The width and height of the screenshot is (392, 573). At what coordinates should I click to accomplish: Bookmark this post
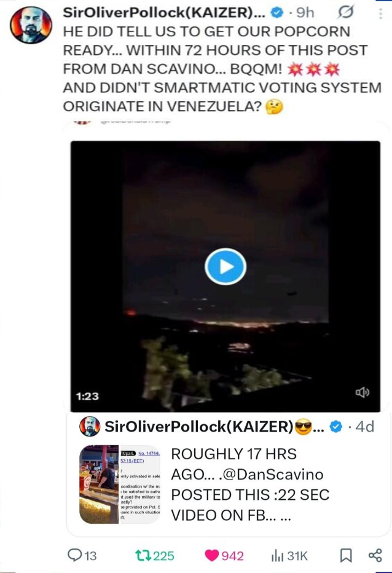pos(346,555)
